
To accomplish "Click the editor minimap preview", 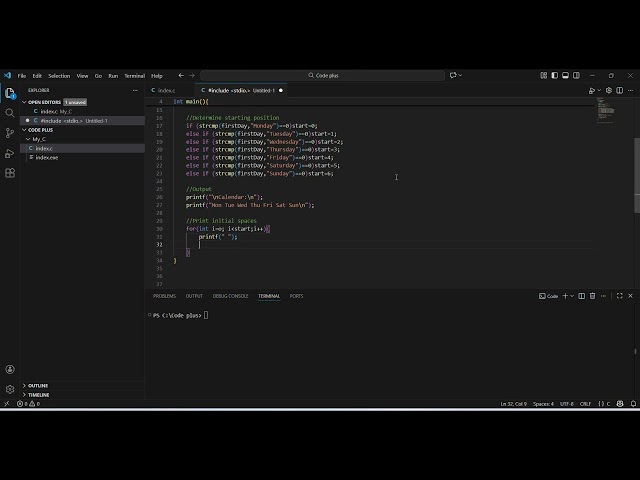I will (x=606, y=110).
